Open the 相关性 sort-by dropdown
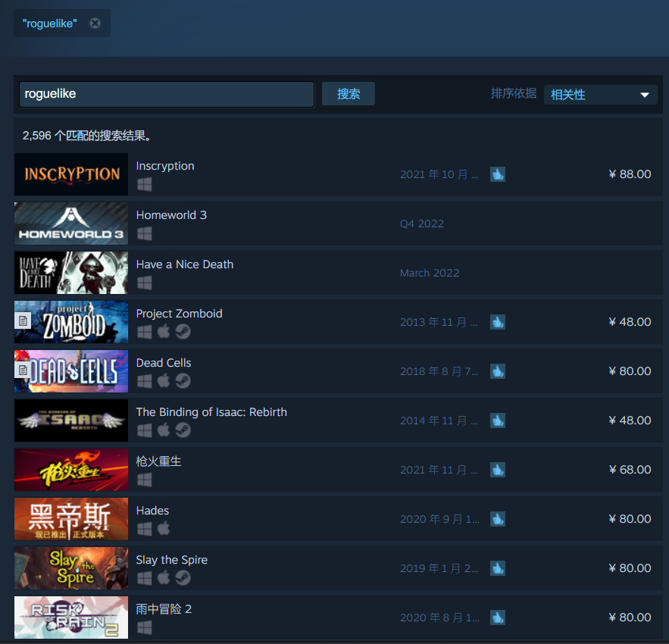This screenshot has height=644, width=669. [x=600, y=94]
